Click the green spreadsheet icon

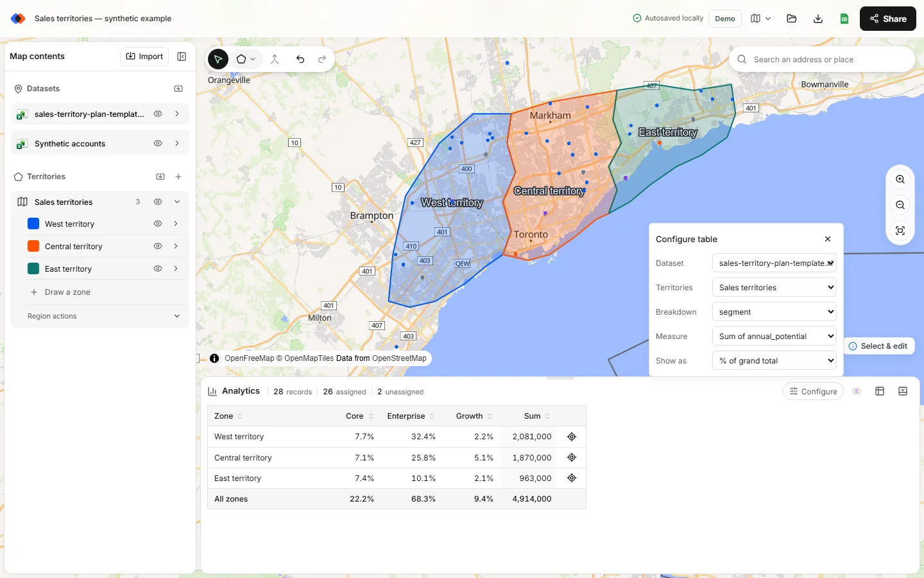click(844, 19)
